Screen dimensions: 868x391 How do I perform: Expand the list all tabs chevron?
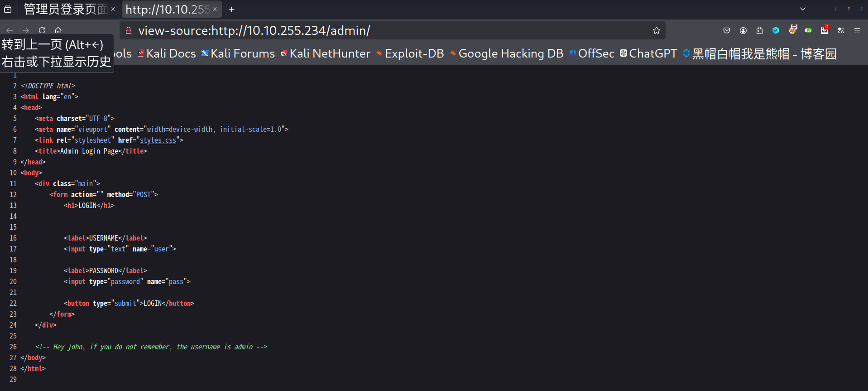(803, 9)
